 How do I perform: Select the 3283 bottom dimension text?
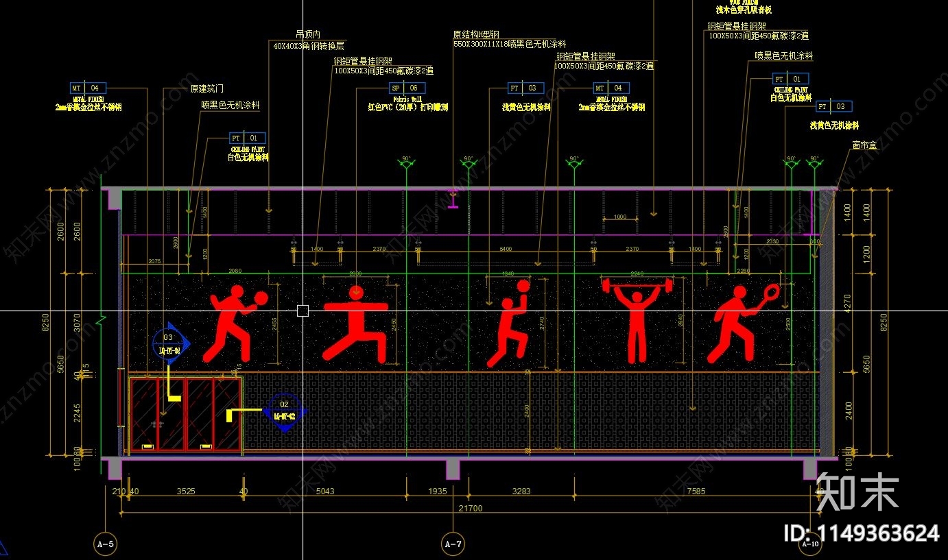(x=521, y=491)
